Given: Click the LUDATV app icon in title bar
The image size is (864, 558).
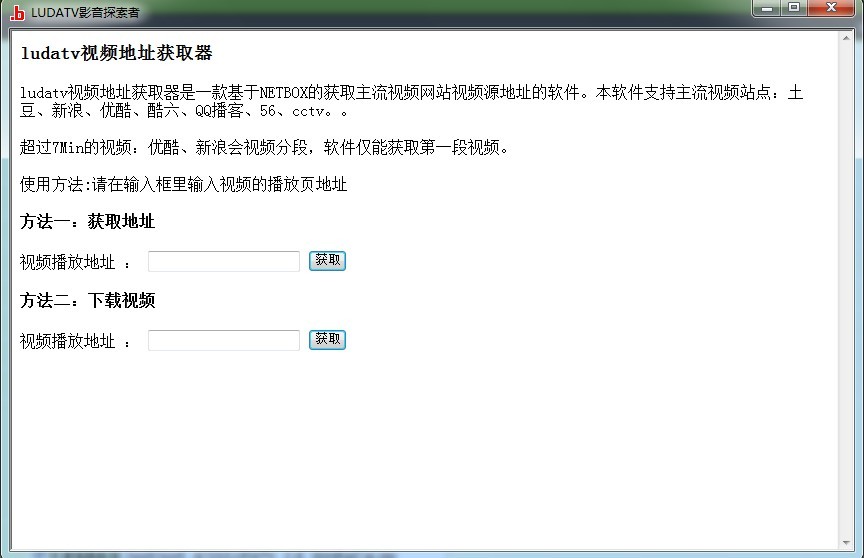Looking at the screenshot, I should point(17,13).
